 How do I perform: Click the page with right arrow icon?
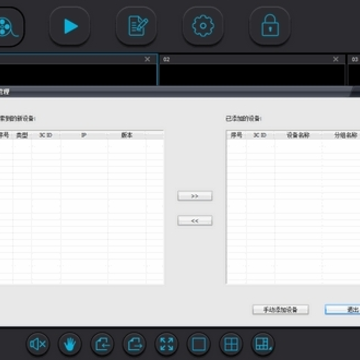pos(134,344)
